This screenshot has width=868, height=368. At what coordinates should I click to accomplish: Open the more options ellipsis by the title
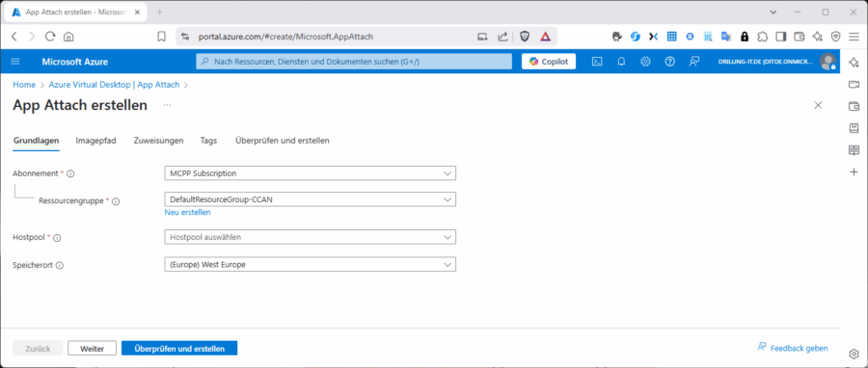(x=167, y=105)
